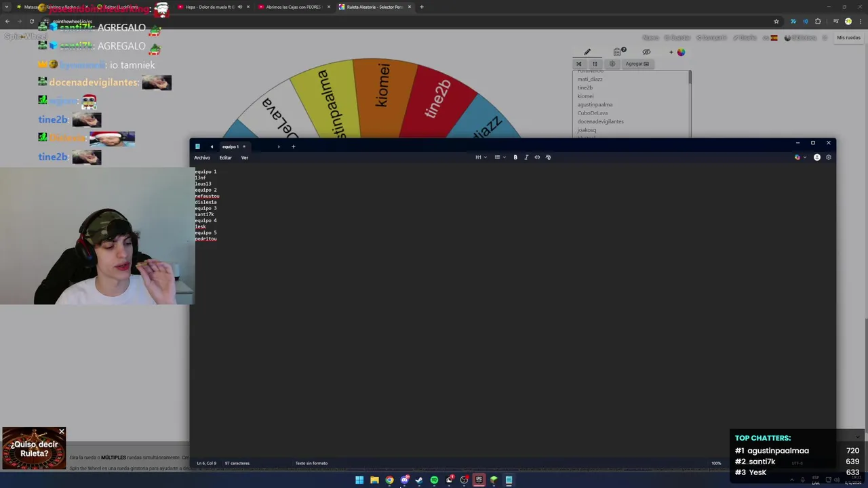
Task: Open the Ver menu
Action: point(245,158)
